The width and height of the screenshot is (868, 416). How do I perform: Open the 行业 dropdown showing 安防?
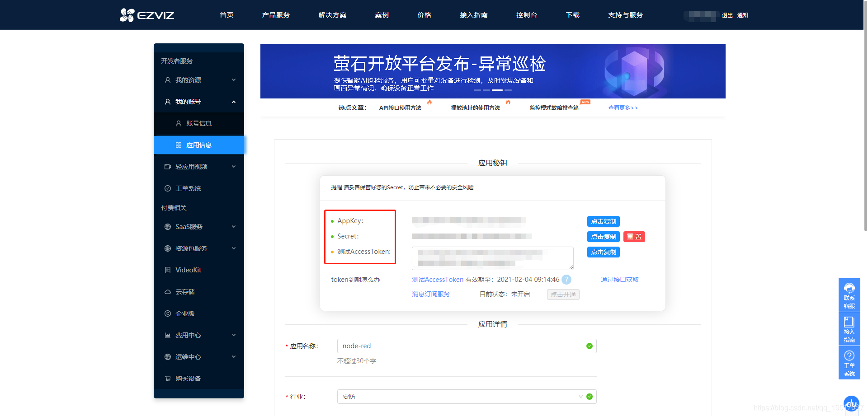(x=467, y=397)
